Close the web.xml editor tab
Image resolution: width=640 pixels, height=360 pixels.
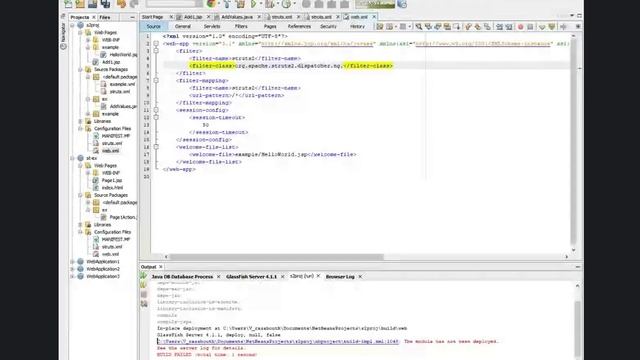coord(374,17)
